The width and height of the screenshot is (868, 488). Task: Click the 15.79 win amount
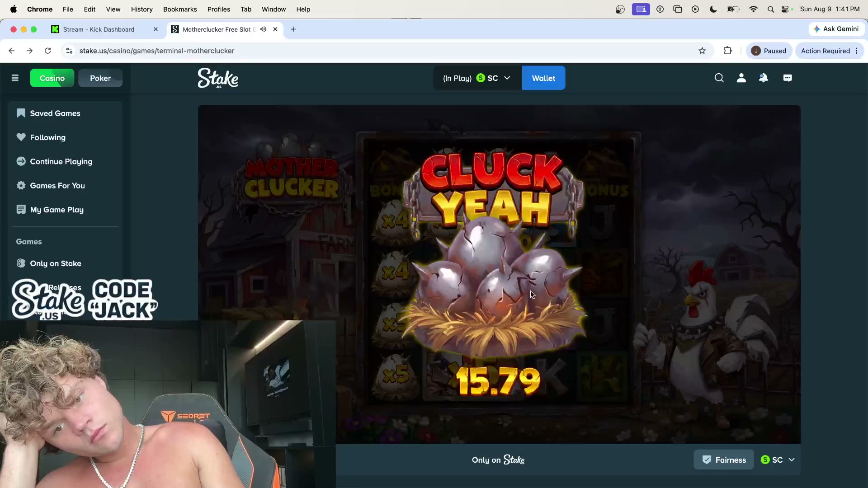click(498, 381)
